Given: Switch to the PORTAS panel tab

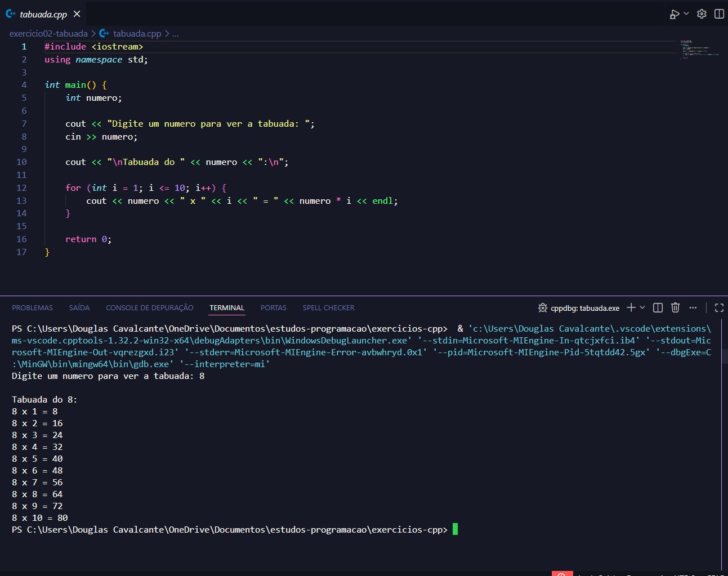Looking at the screenshot, I should [x=274, y=308].
